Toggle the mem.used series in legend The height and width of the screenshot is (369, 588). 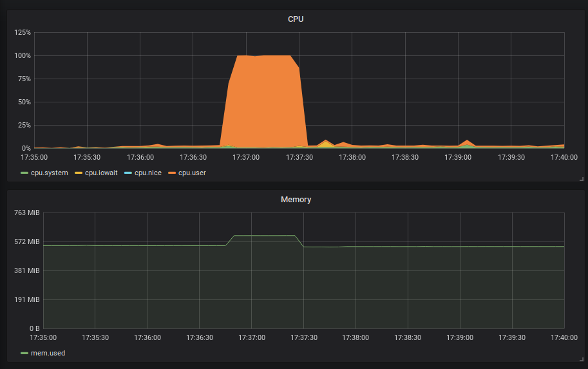tap(48, 354)
